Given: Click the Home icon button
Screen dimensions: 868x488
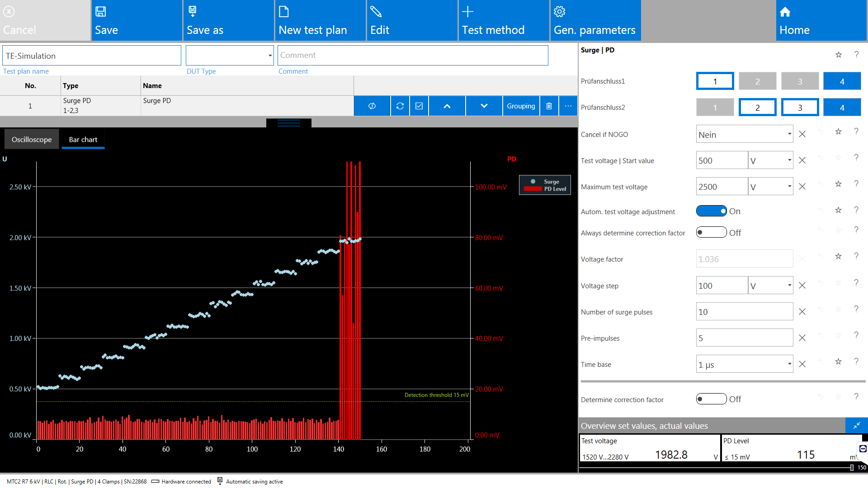Looking at the screenshot, I should tap(785, 12).
